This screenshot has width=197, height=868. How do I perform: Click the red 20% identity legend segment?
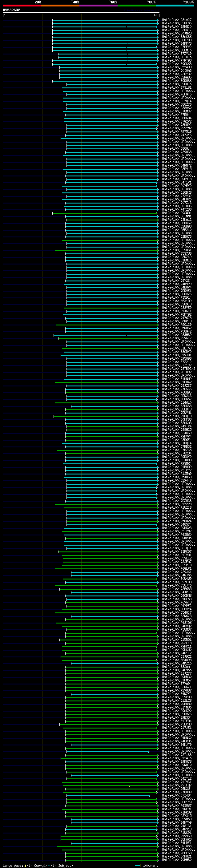(x=22, y=6)
